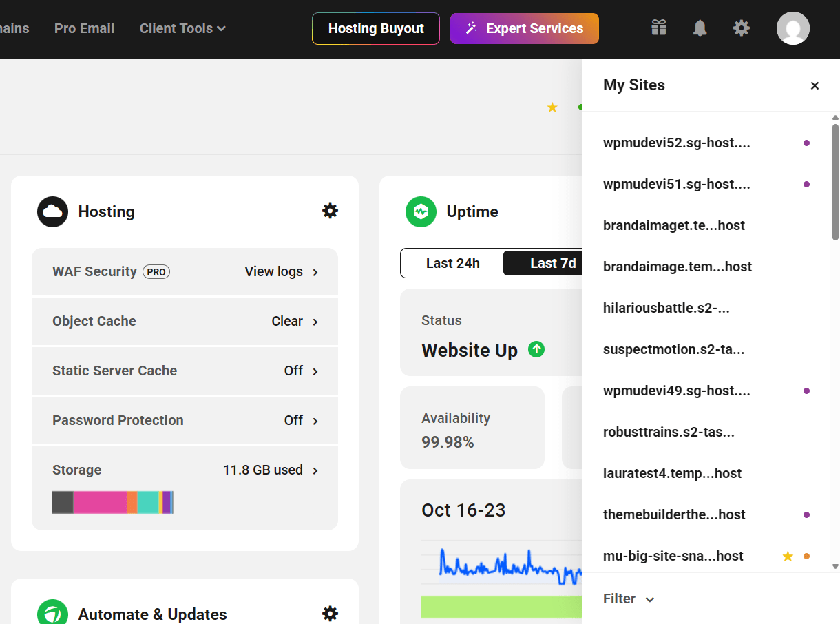
Task: Open Automate & Updates gear settings
Action: tap(330, 613)
